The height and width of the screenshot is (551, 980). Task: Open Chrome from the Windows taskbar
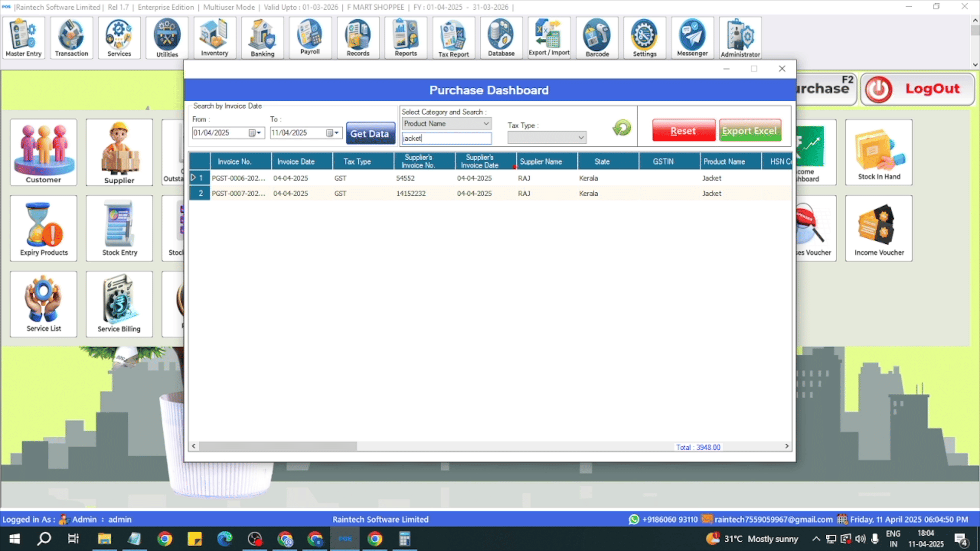165,539
